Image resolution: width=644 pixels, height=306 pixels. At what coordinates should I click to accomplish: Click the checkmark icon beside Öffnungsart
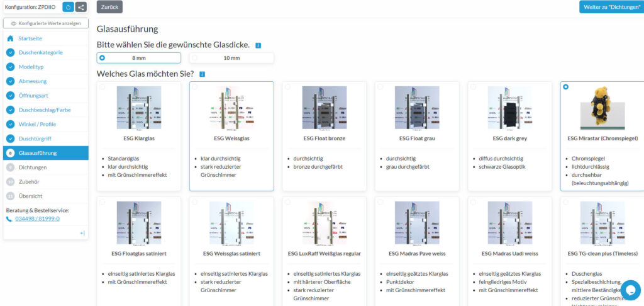pos(10,96)
